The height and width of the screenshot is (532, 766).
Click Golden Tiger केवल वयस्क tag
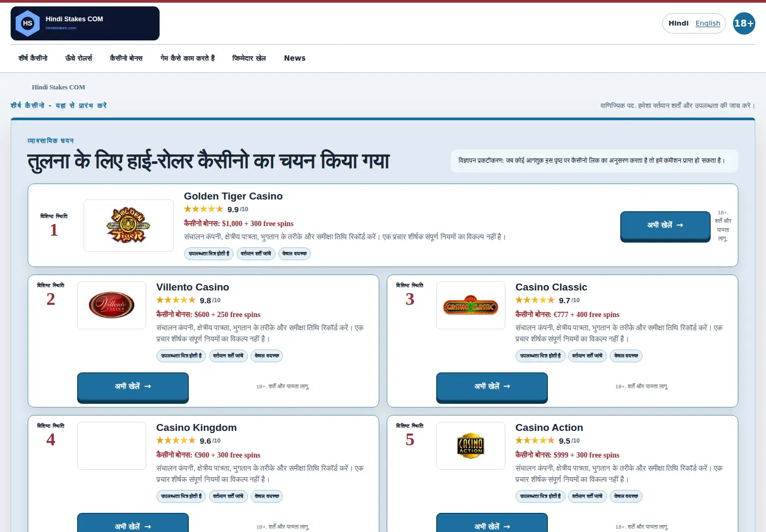pyautogui.click(x=294, y=254)
